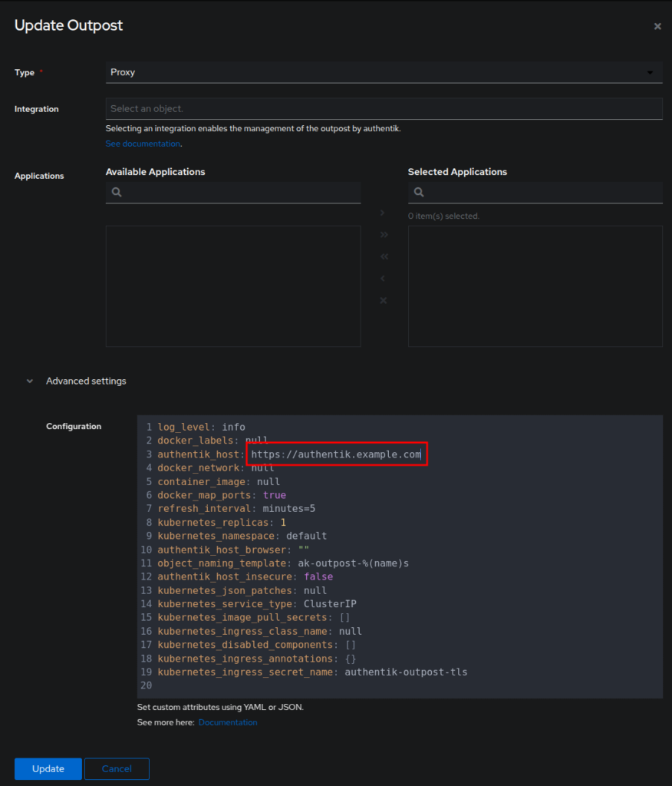
Task: Click the Advanced settings label
Action: (86, 381)
